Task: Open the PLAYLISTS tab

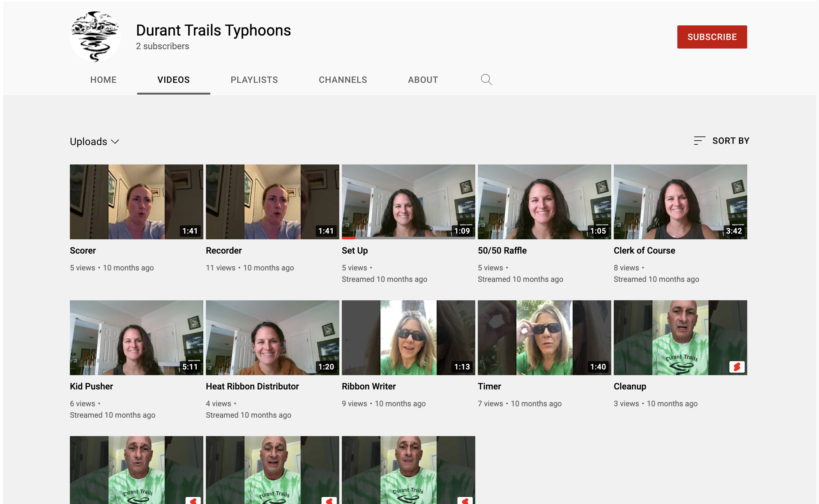Action: 254,80
